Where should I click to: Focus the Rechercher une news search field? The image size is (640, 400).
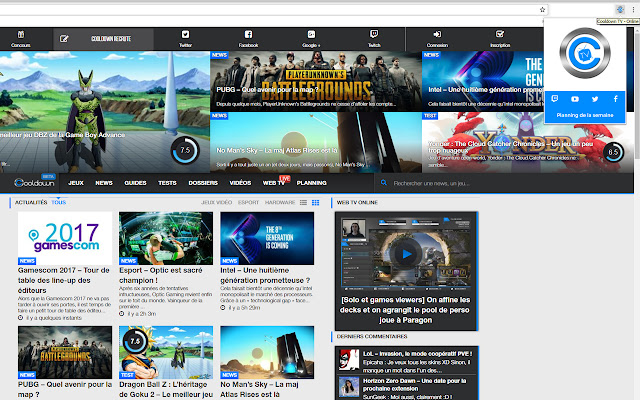[x=503, y=183]
